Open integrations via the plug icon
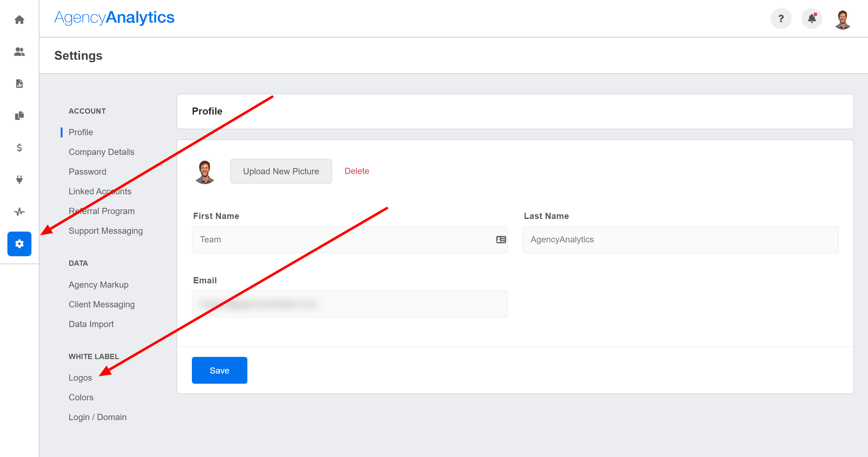 point(19,180)
